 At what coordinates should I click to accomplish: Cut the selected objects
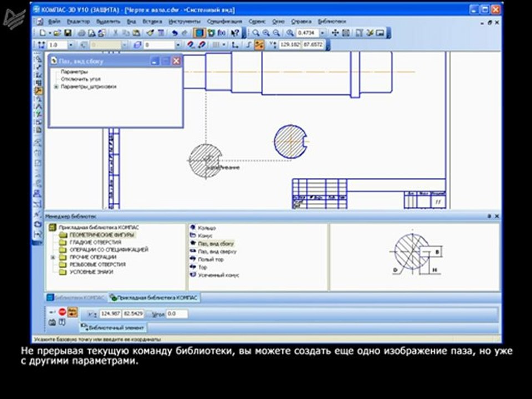tap(115, 33)
